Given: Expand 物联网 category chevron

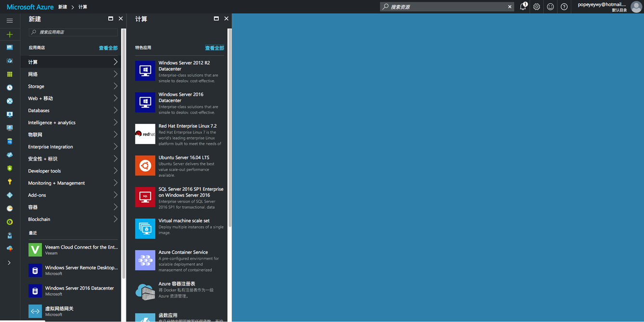Looking at the screenshot, I should [116, 134].
